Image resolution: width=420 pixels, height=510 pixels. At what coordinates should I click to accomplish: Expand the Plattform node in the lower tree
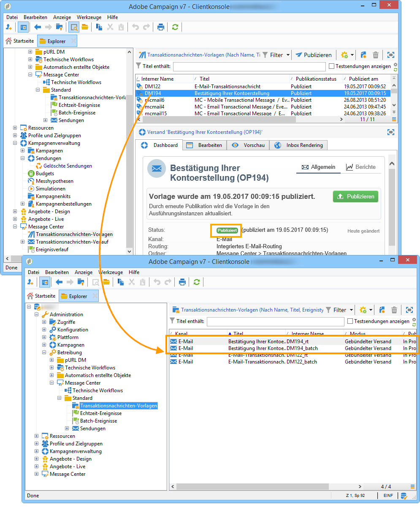tap(44, 337)
